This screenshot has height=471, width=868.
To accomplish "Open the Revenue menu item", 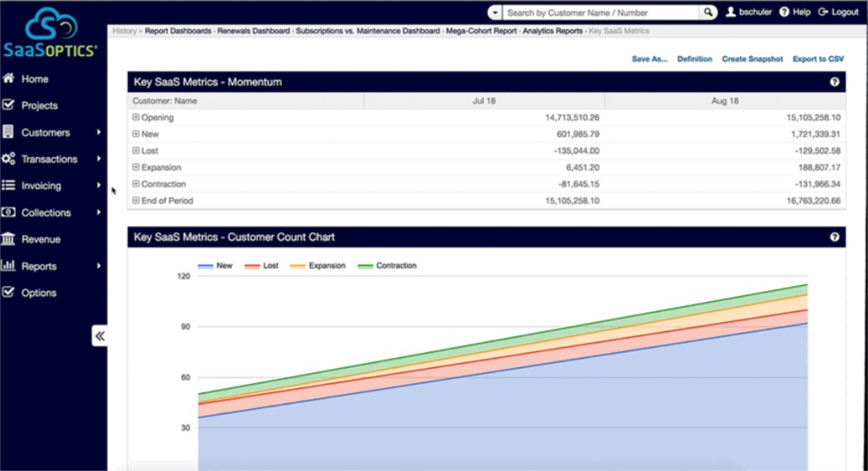I will click(x=41, y=239).
